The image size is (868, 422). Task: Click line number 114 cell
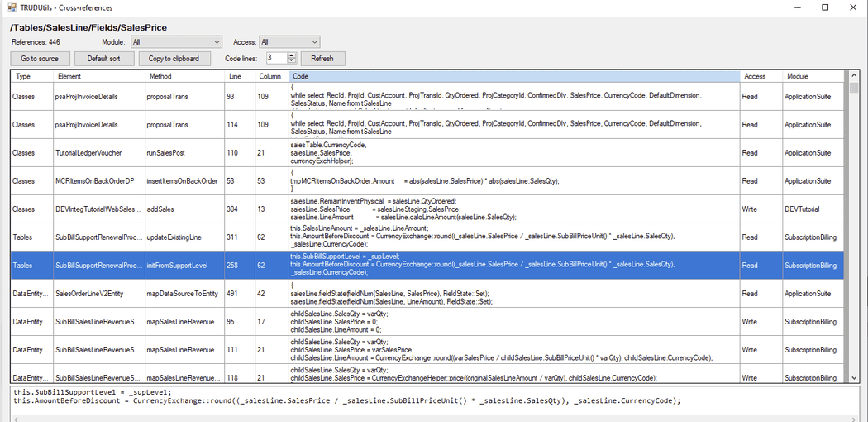(241, 125)
